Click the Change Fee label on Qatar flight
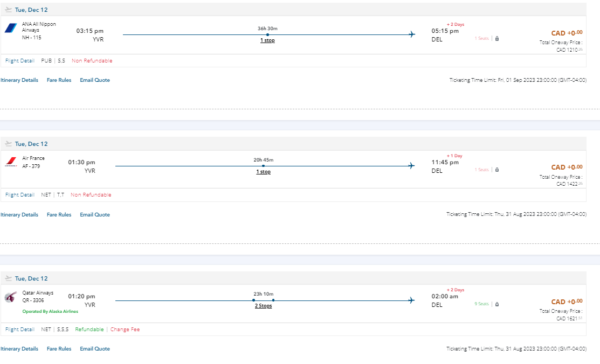600x364 pixels. coord(125,330)
